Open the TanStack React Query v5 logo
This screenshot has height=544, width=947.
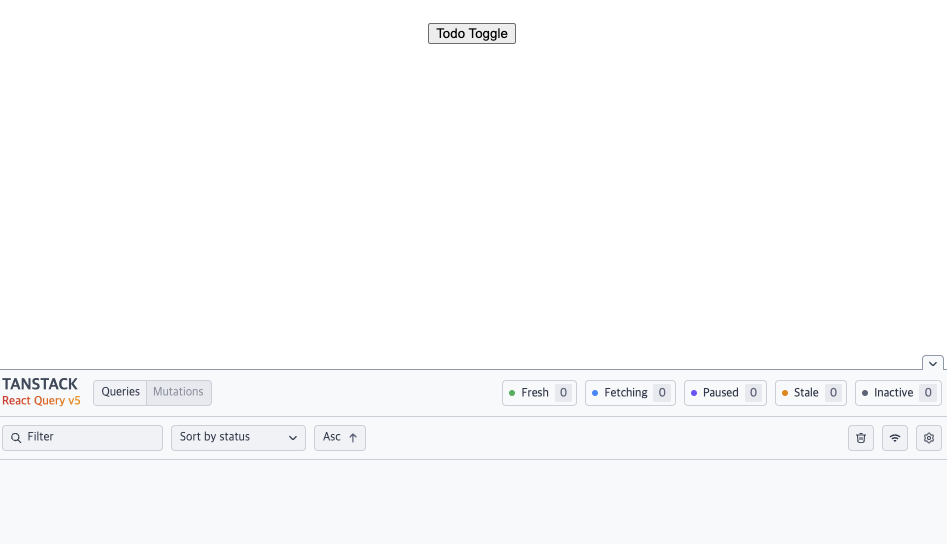[x=41, y=392]
